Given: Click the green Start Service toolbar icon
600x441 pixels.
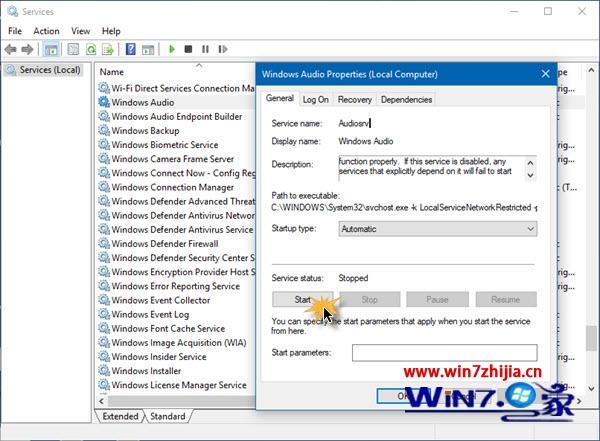Looking at the screenshot, I should tap(172, 49).
